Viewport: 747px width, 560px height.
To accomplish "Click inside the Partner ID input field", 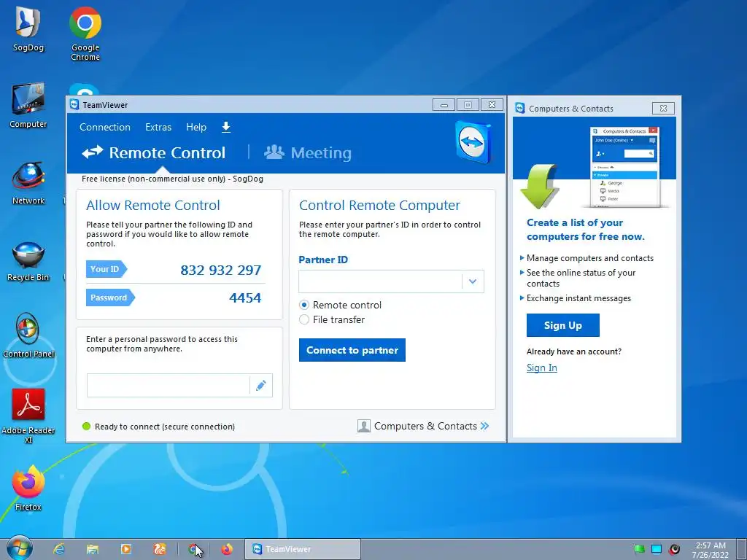I will pyautogui.click(x=380, y=281).
